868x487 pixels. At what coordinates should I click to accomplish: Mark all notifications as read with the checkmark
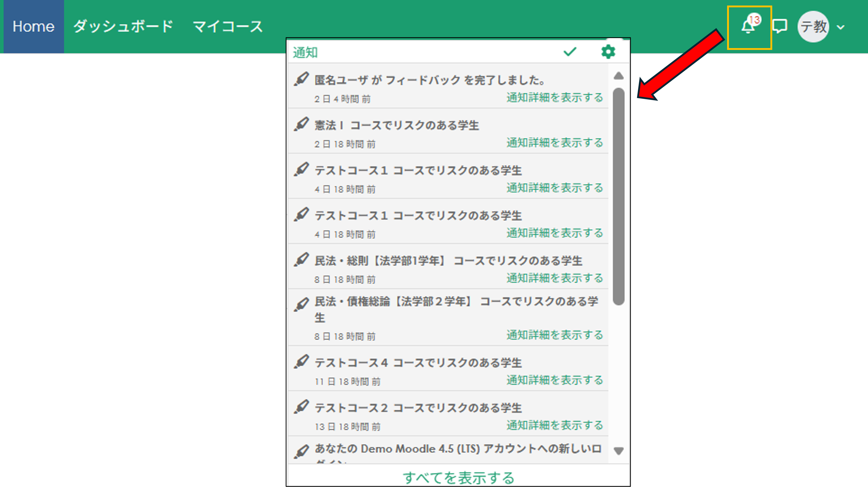[x=570, y=51]
